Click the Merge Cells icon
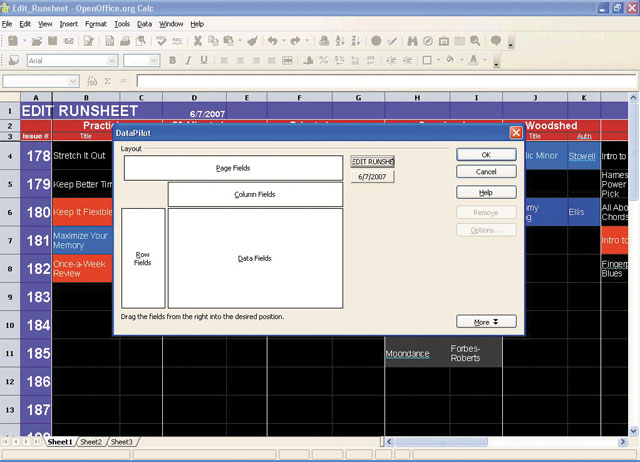Image resolution: width=640 pixels, height=462 pixels. (287, 60)
